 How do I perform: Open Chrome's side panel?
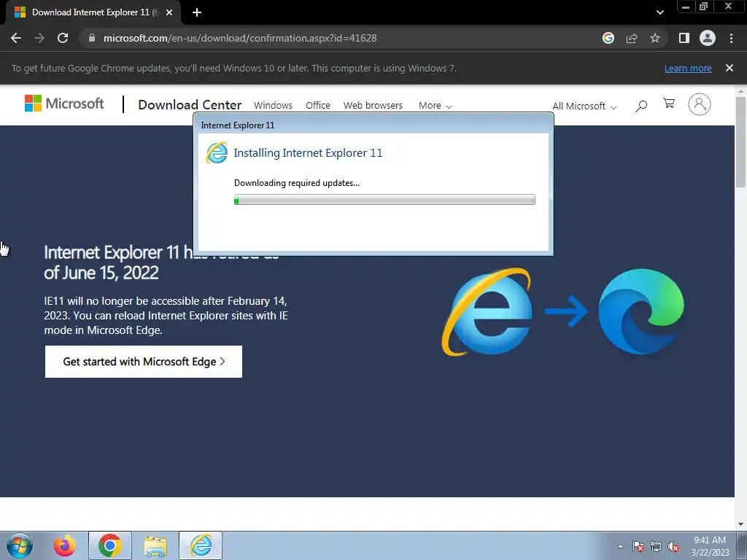pos(684,38)
